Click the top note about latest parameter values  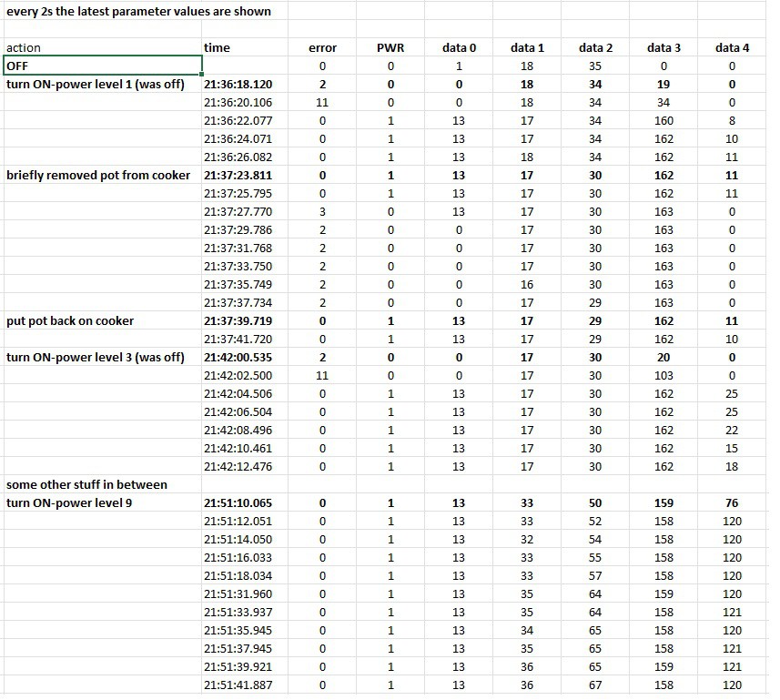pos(137,12)
